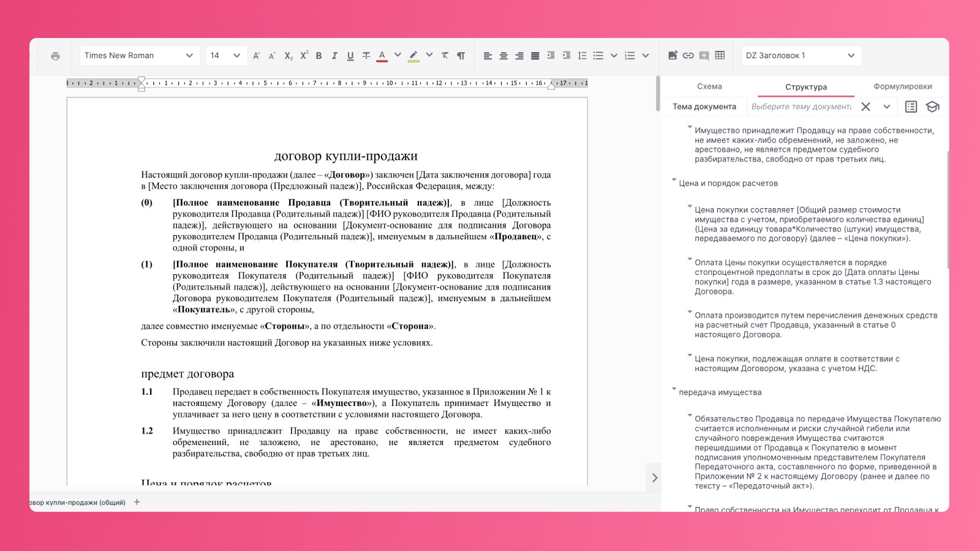
Task: Justify the text
Action: [535, 56]
